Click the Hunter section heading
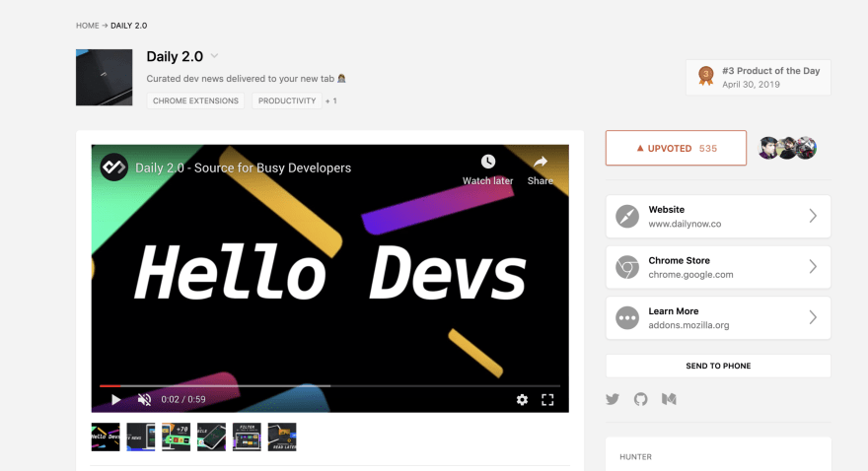Screen dimensions: 868x471 click(x=635, y=456)
